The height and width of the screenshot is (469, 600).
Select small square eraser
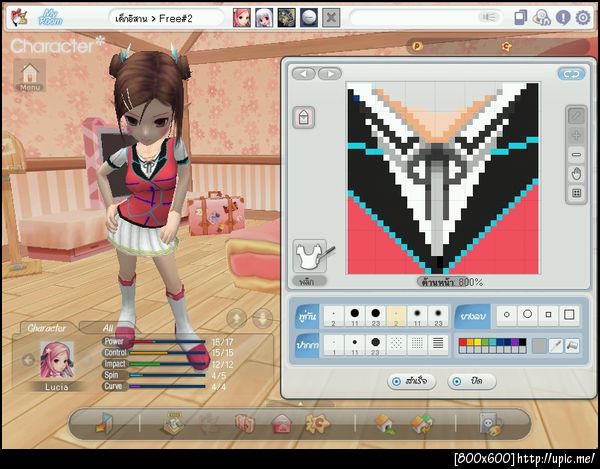tap(548, 315)
